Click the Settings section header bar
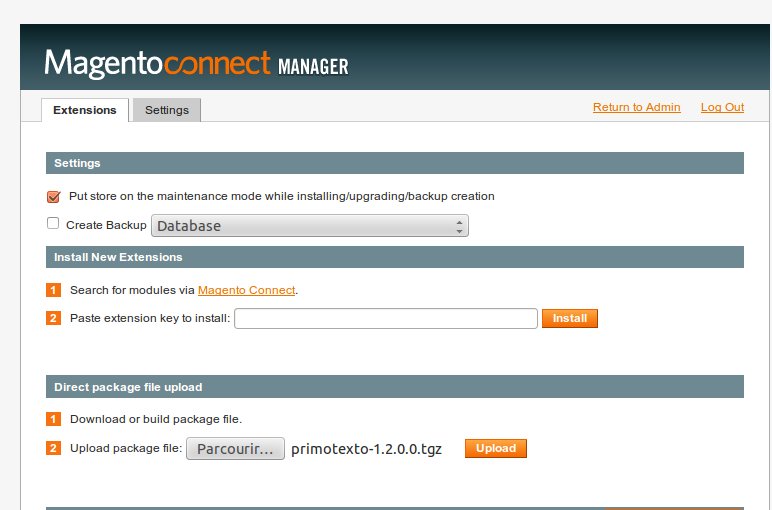Viewport: 772px width, 510px height. (x=395, y=163)
